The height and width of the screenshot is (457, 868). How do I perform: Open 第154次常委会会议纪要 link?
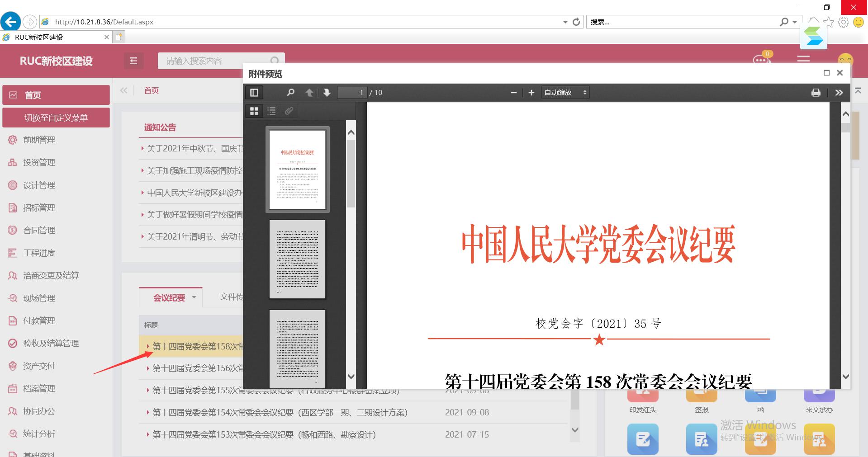(280, 412)
